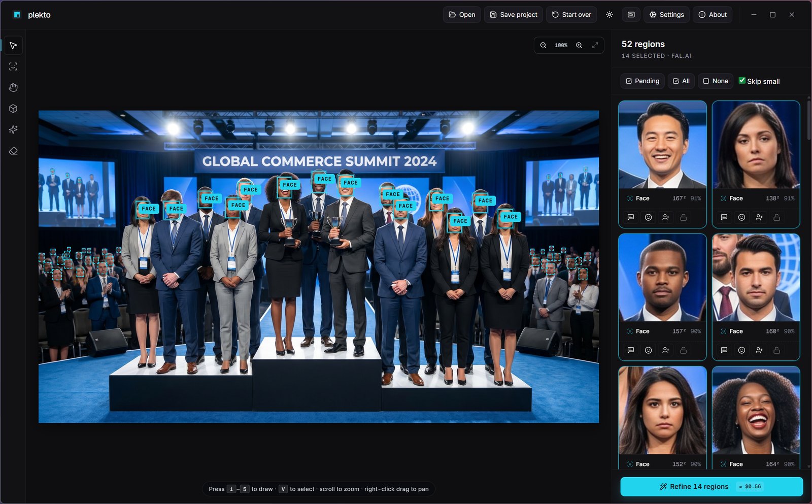Choose the hand pan tool
This screenshot has width=812, height=504.
13,88
